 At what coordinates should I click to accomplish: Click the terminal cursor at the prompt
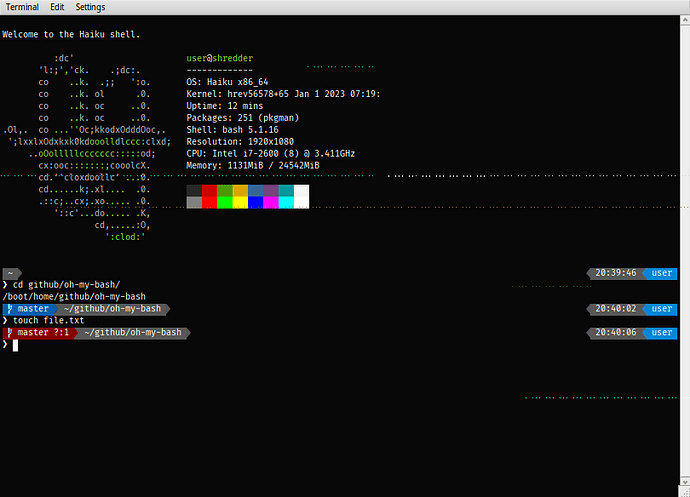pyautogui.click(x=15, y=346)
